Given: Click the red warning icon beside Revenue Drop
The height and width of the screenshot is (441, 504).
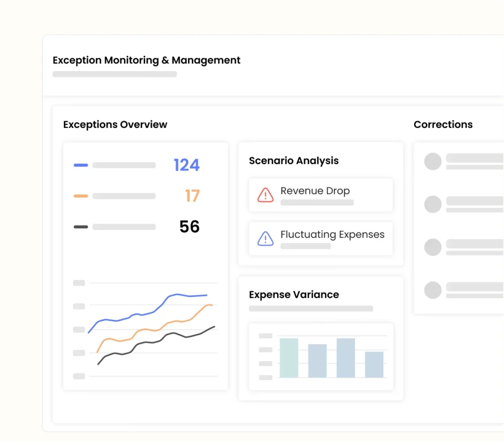Looking at the screenshot, I should (266, 194).
